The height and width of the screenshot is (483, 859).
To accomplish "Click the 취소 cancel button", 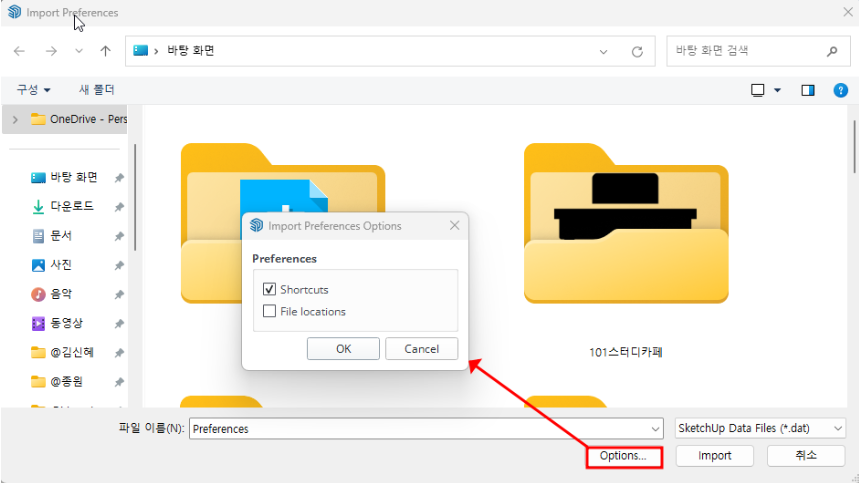I will click(x=806, y=456).
